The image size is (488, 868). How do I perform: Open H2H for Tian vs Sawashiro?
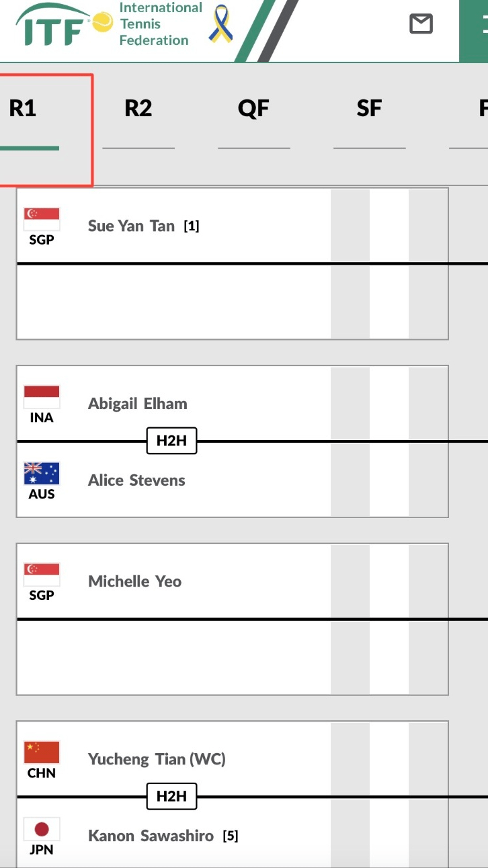tap(171, 797)
